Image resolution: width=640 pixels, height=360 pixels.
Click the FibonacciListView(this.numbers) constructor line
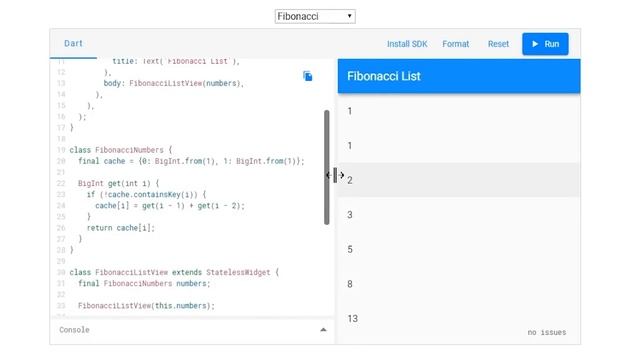point(146,306)
